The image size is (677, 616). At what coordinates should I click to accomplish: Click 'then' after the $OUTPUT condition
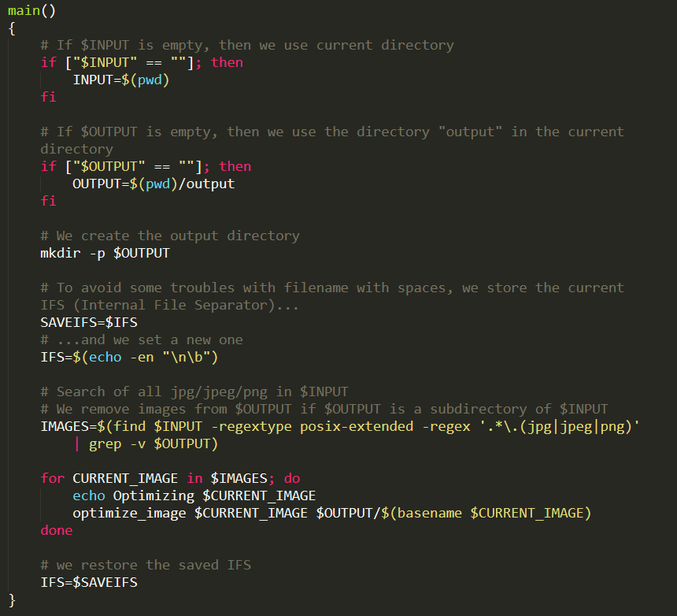235,166
